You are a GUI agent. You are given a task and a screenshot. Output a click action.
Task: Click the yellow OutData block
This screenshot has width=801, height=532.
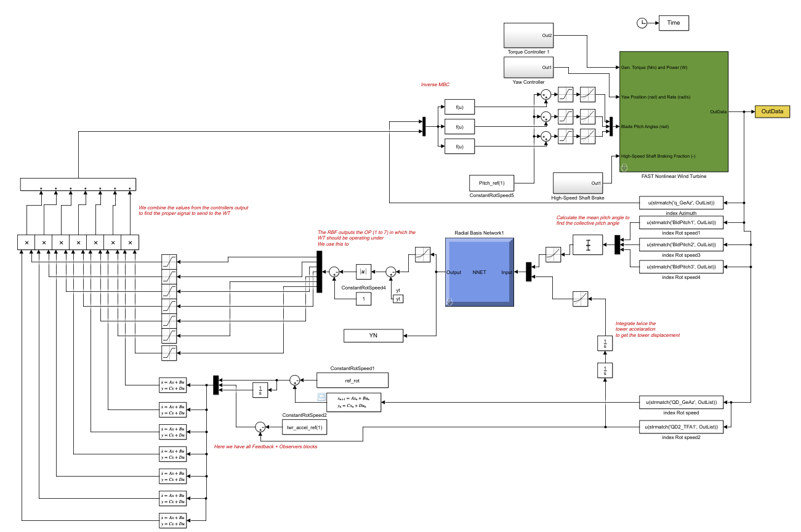772,111
